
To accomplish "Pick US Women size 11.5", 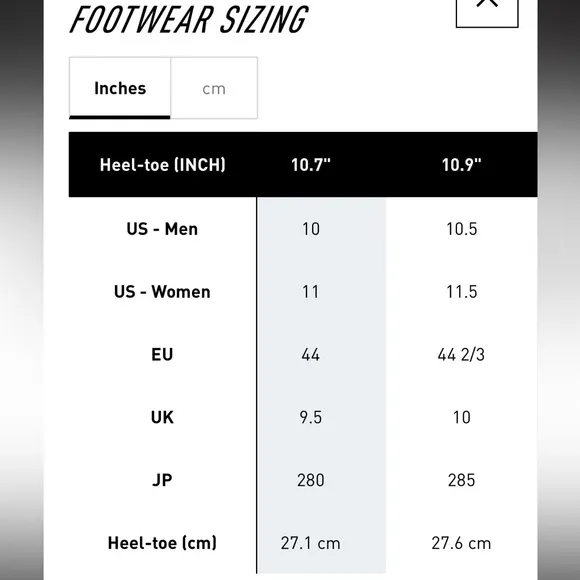I will coord(462,292).
